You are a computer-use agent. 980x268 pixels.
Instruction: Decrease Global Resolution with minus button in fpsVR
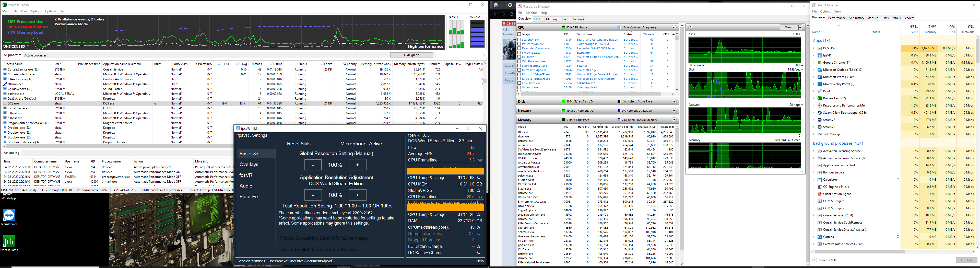pyautogui.click(x=313, y=165)
